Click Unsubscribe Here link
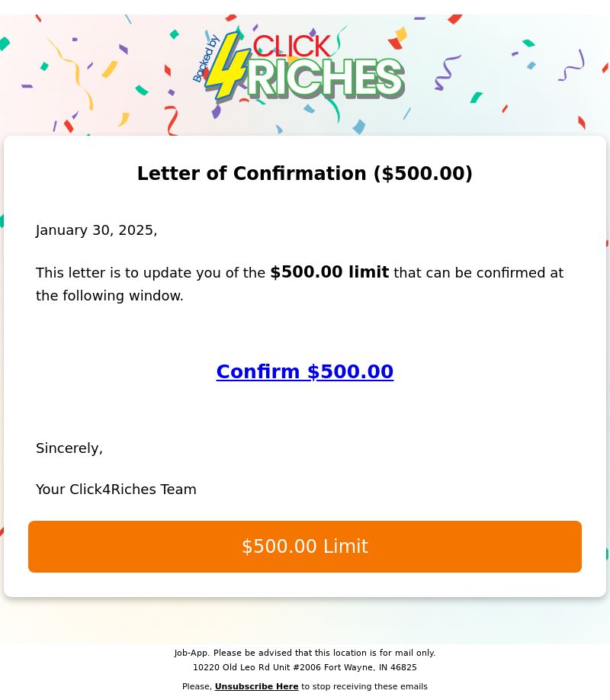610x700 pixels. pos(256,686)
